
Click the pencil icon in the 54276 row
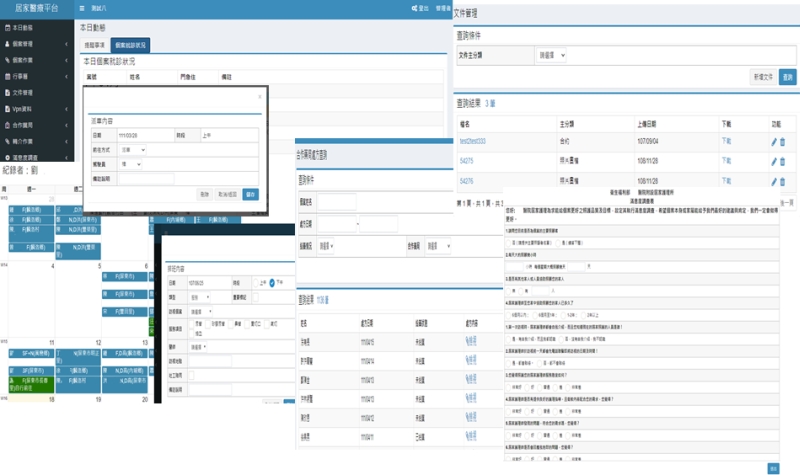coord(774,181)
